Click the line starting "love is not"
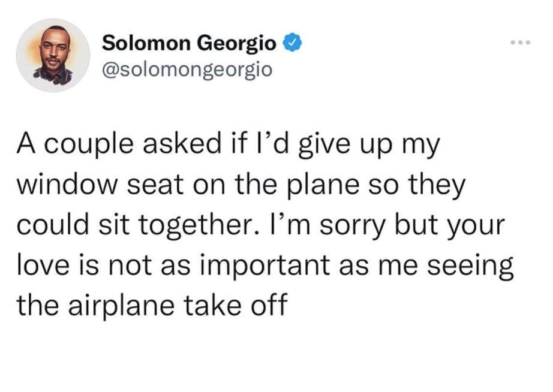 [265, 263]
